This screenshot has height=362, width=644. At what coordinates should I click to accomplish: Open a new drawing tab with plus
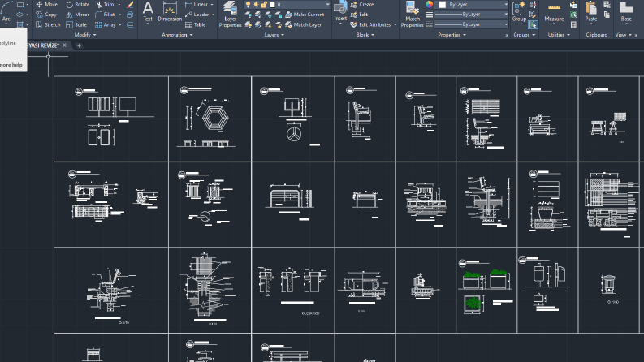pyautogui.click(x=79, y=45)
